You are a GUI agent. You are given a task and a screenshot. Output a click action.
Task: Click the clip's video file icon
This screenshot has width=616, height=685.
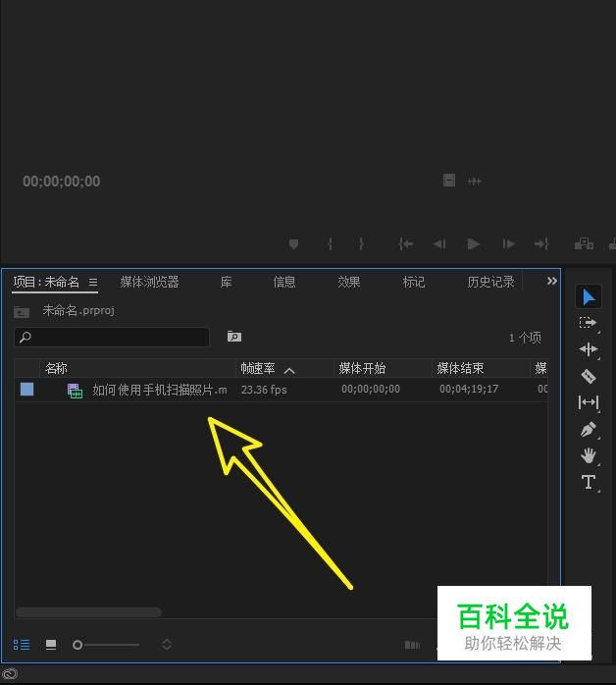click(75, 391)
